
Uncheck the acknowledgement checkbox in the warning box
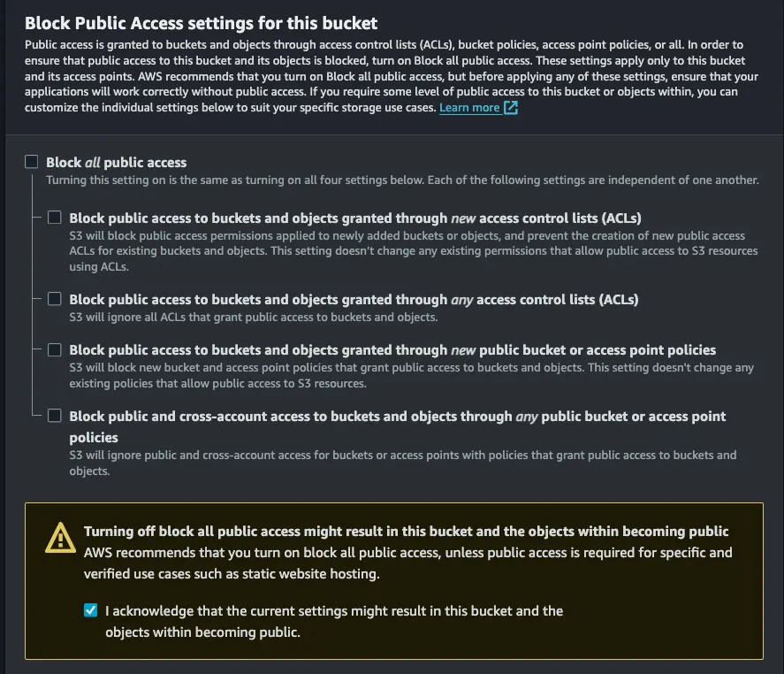click(90, 610)
